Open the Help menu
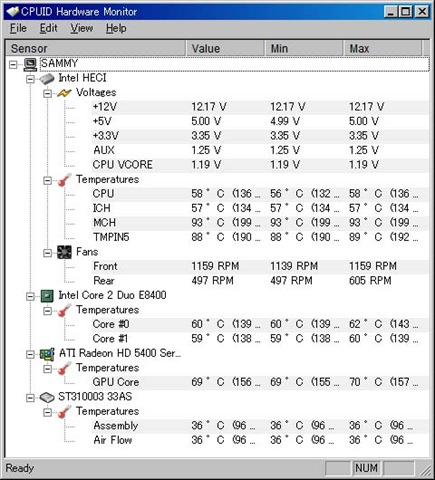This screenshot has height=480, width=435. (116, 28)
